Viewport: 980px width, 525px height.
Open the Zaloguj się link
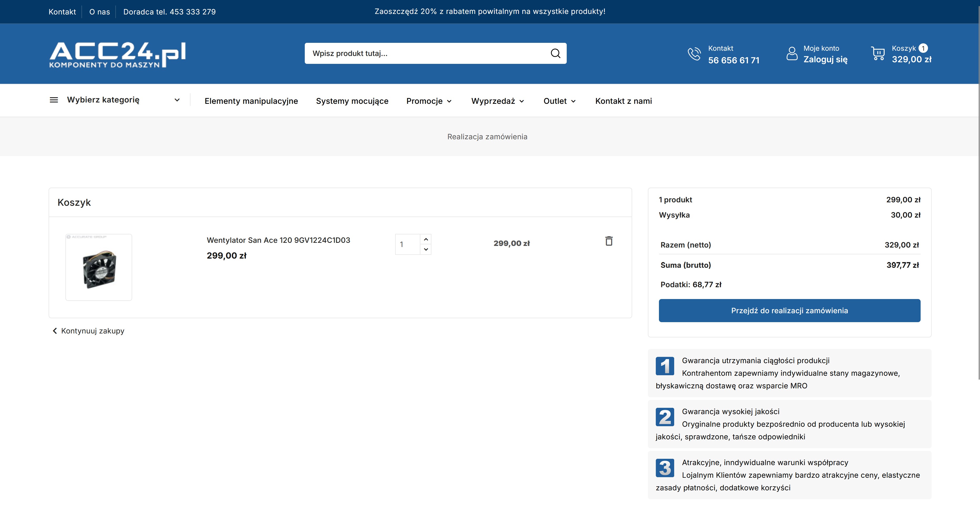[825, 59]
